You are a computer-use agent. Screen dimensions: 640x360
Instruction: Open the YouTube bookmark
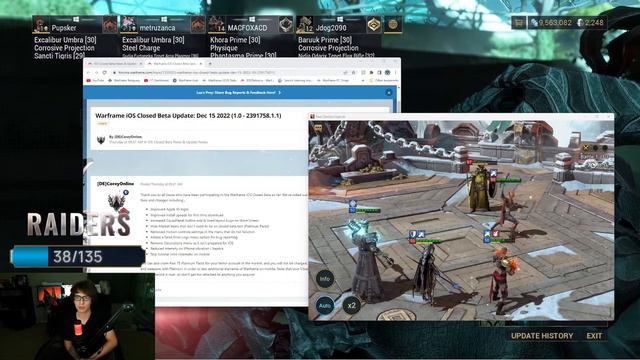point(96,81)
